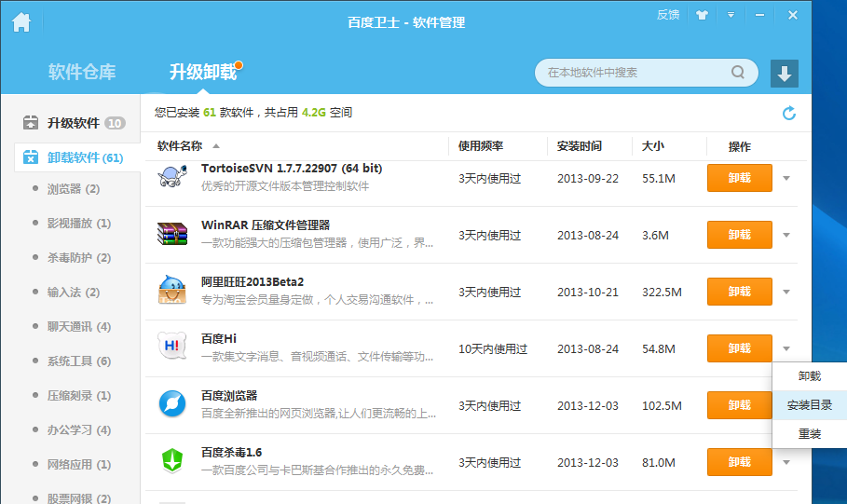The height and width of the screenshot is (504, 847).
Task: Select 升级软件 in the sidebar
Action: [73, 123]
